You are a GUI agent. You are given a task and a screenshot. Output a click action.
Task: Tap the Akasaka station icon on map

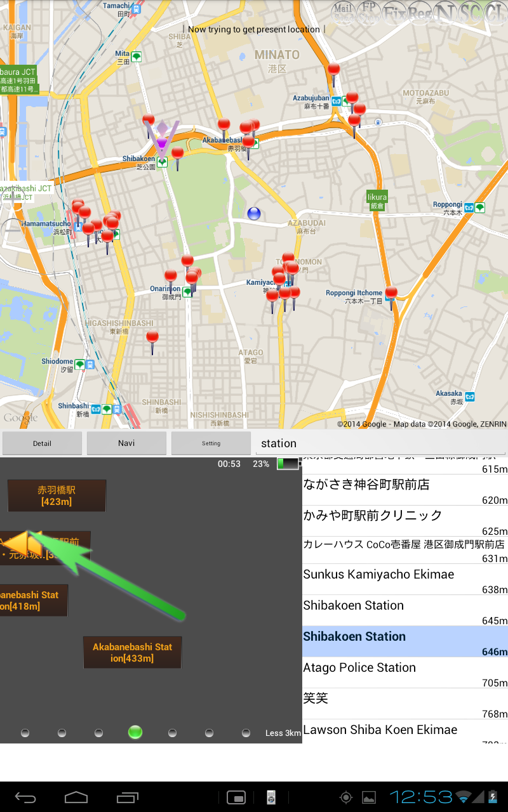(469, 397)
